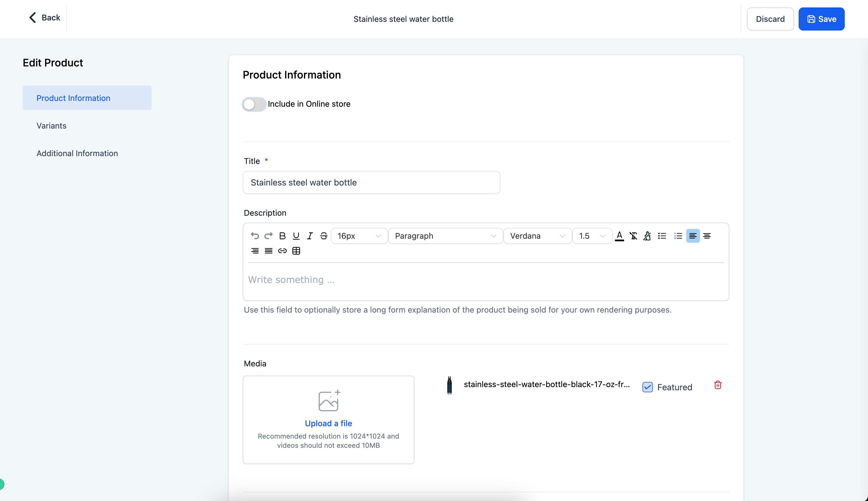
Task: Toggle bold formatting in description editor
Action: coord(282,236)
